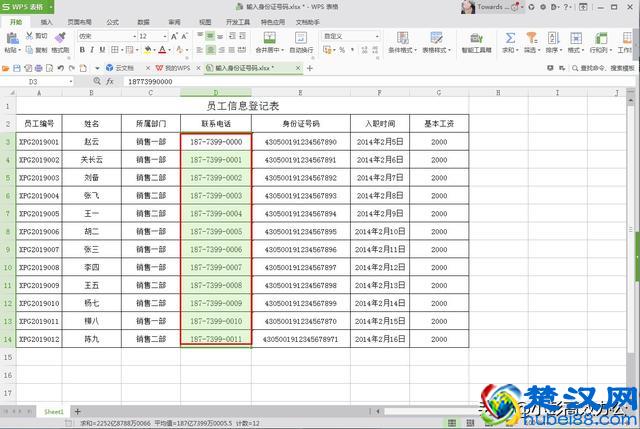Click the Filter (筛选) funnel icon

click(x=531, y=38)
